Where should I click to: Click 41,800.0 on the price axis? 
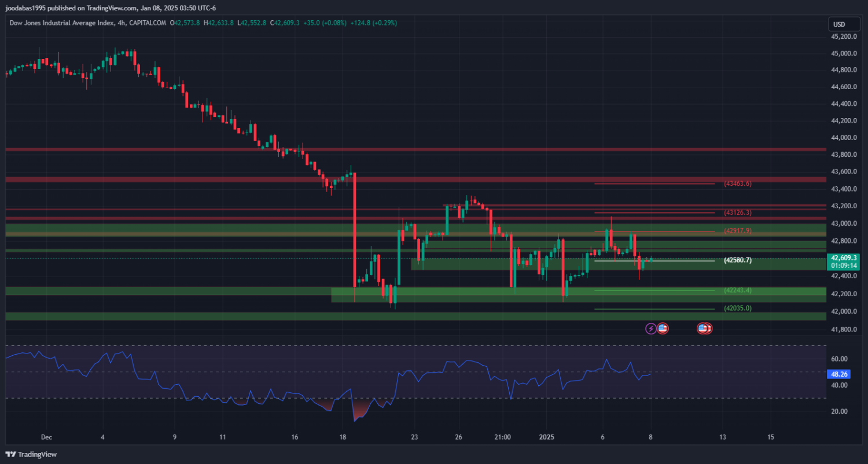[x=844, y=330]
